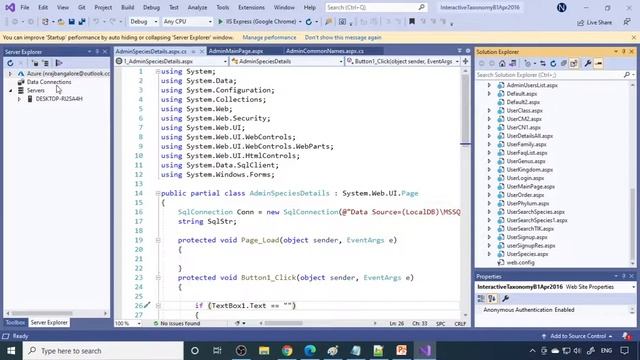640x360 pixels.
Task: Click the Save All icon in toolbar
Action: coord(82,22)
